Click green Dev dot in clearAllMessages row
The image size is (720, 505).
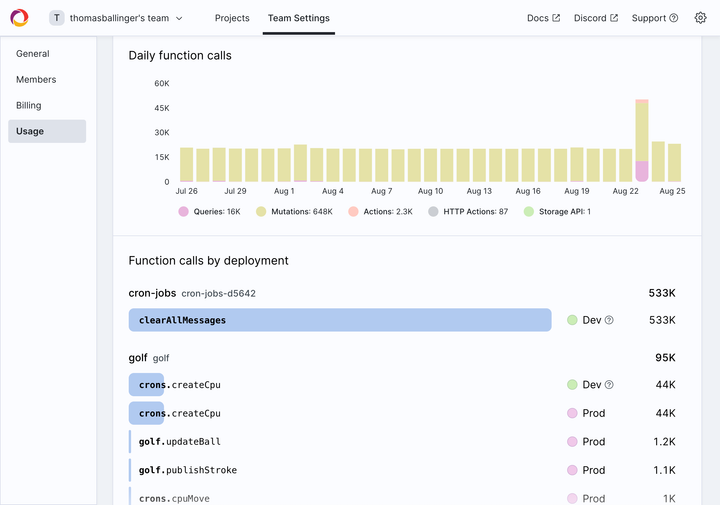(572, 320)
